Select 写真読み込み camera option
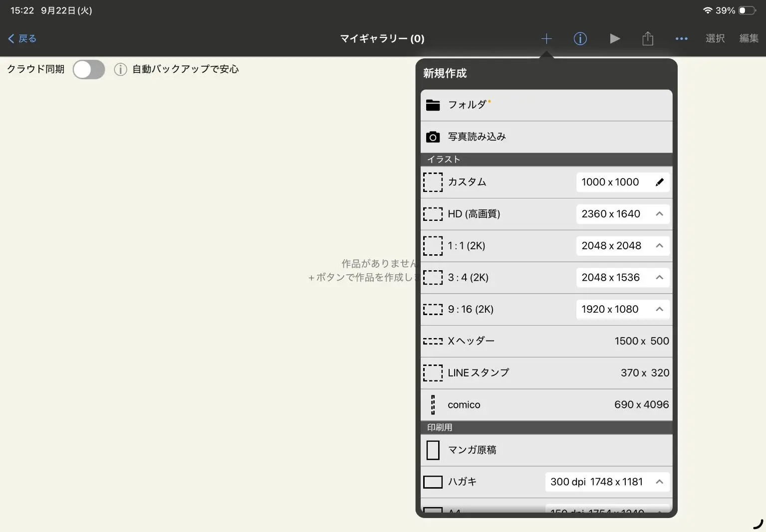Viewport: 766px width, 532px height. pos(546,137)
